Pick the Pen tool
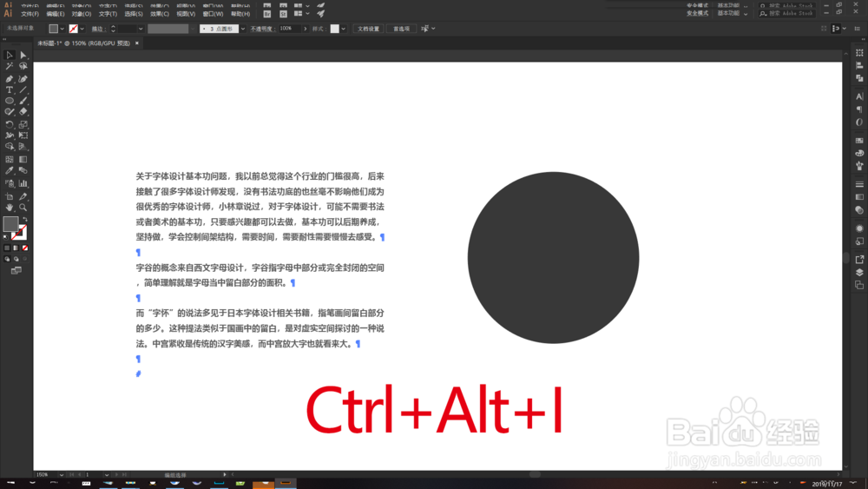Screen dimensions: 868x489 [x=10, y=79]
